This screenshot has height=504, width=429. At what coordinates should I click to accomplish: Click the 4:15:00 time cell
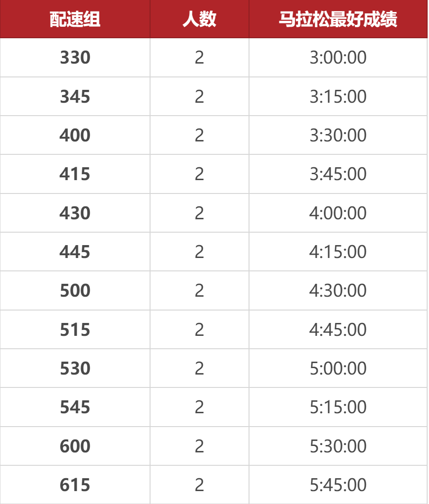(x=338, y=252)
